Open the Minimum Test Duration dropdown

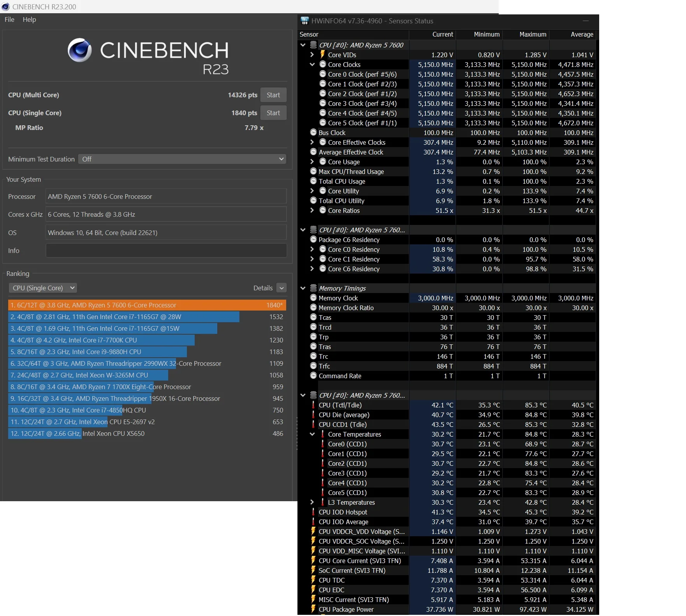[182, 159]
